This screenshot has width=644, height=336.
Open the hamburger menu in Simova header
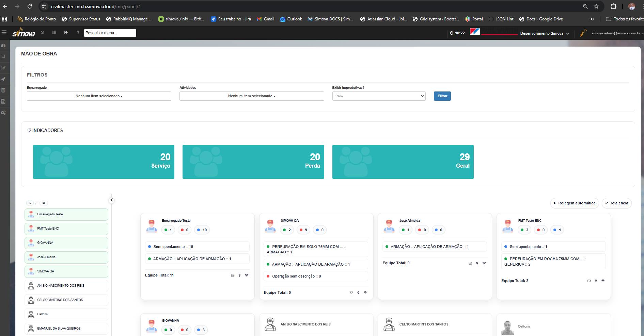tap(4, 33)
